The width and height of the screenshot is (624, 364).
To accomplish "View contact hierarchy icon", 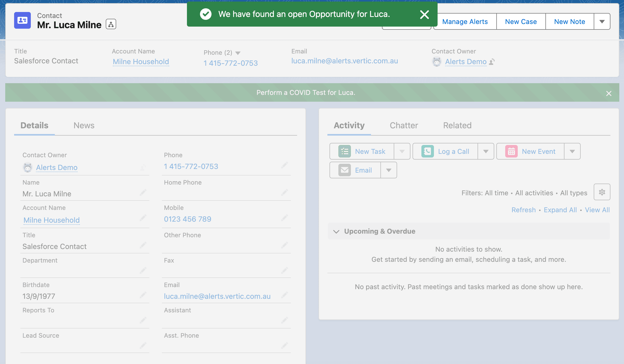I will pyautogui.click(x=111, y=24).
